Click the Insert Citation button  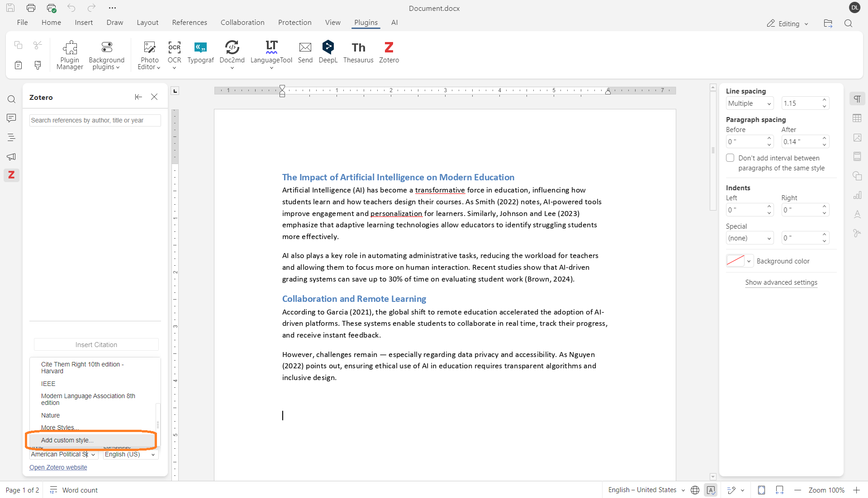coord(96,344)
